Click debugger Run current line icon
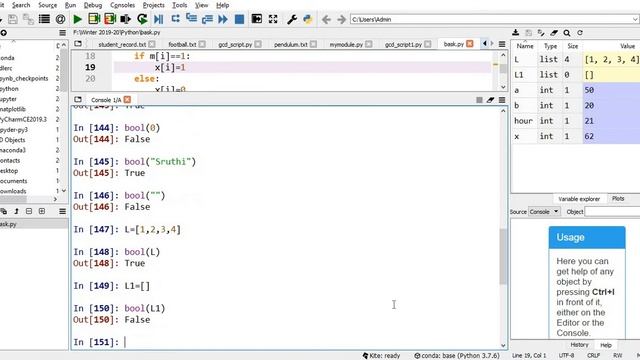Screen dimensions: 640x360 pos(175,19)
